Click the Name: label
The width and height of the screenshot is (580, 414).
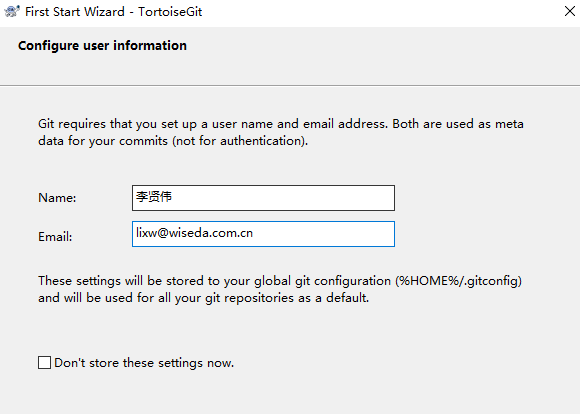[x=57, y=198]
